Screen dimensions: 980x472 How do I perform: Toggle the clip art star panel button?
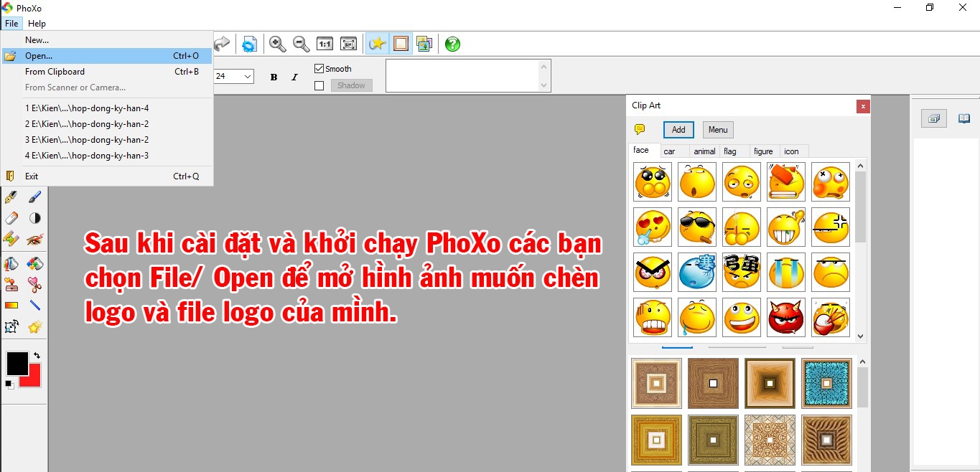377,44
